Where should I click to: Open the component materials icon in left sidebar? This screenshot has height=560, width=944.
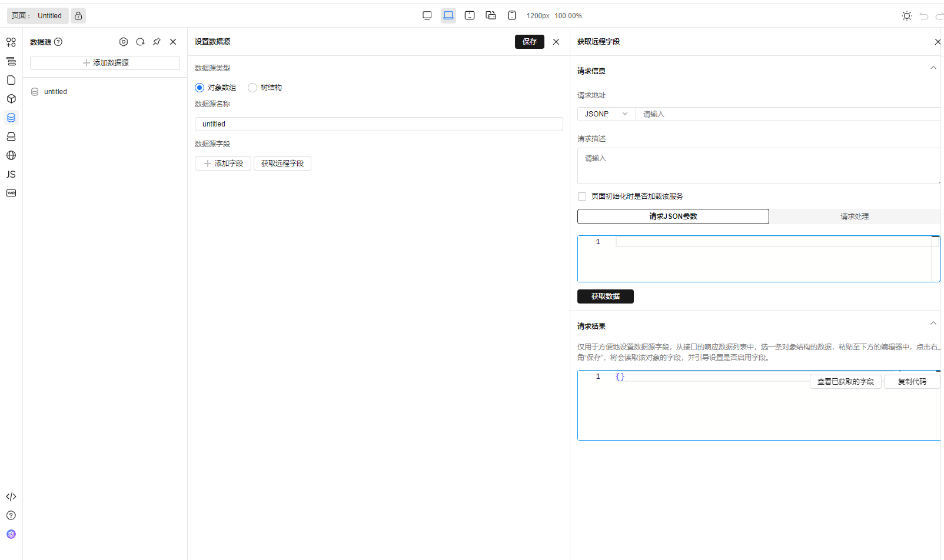point(11,42)
